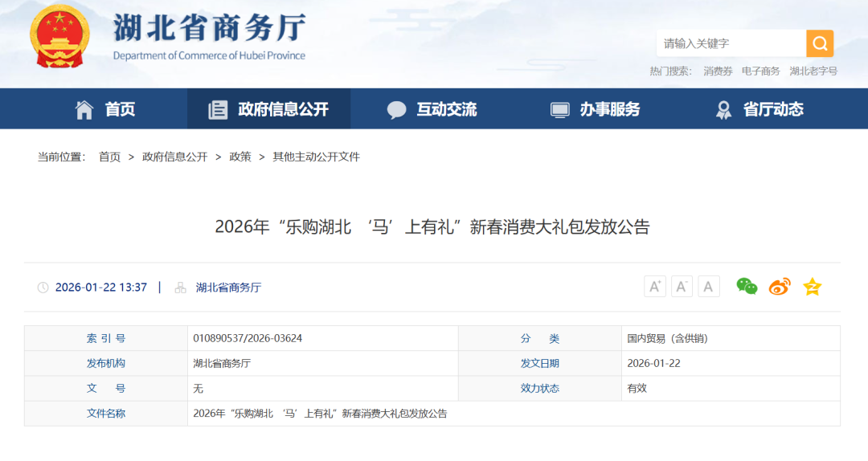Screen dimensions: 868x461
Task: Open the 首页 home navigation tab
Action: [x=105, y=109]
